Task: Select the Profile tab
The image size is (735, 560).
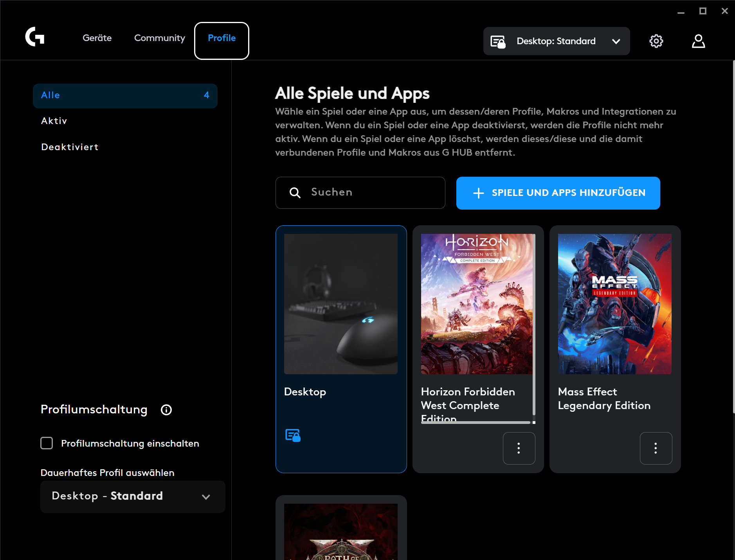Action: 222,41
